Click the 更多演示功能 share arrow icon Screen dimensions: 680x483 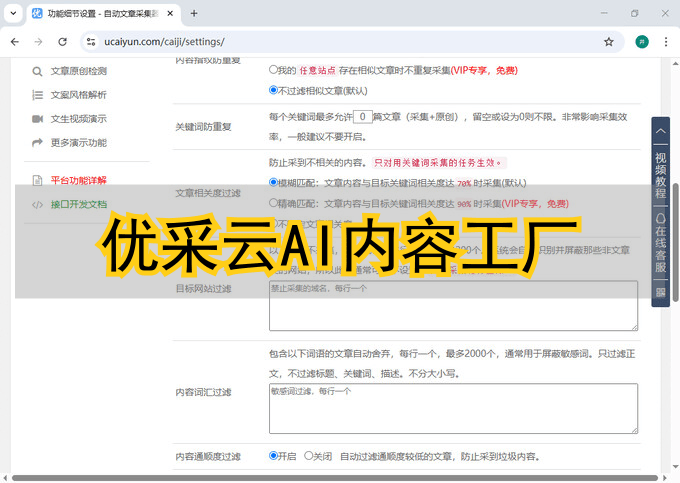tap(37, 143)
